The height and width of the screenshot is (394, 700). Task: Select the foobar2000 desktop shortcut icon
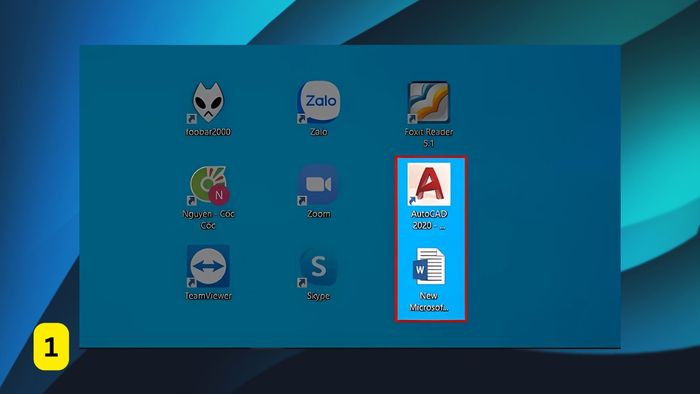coord(208,102)
